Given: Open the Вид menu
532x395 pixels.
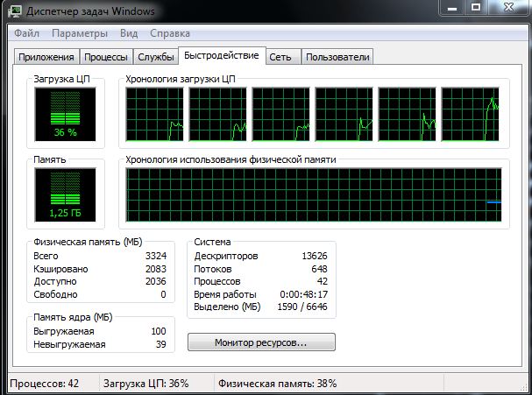Looking at the screenshot, I should point(129,33).
